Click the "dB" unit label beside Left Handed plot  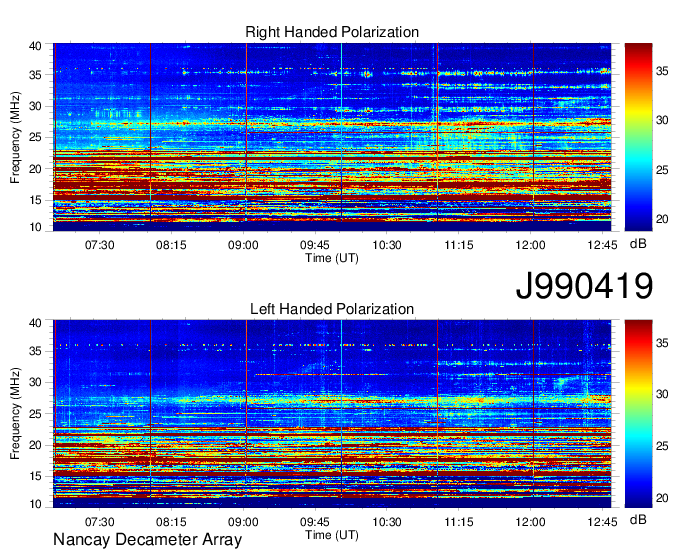[638, 519]
